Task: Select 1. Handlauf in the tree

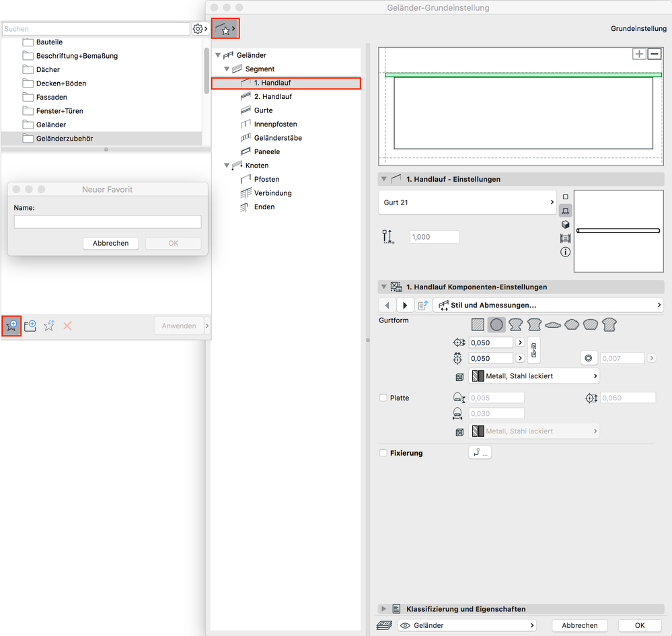Action: tap(287, 83)
